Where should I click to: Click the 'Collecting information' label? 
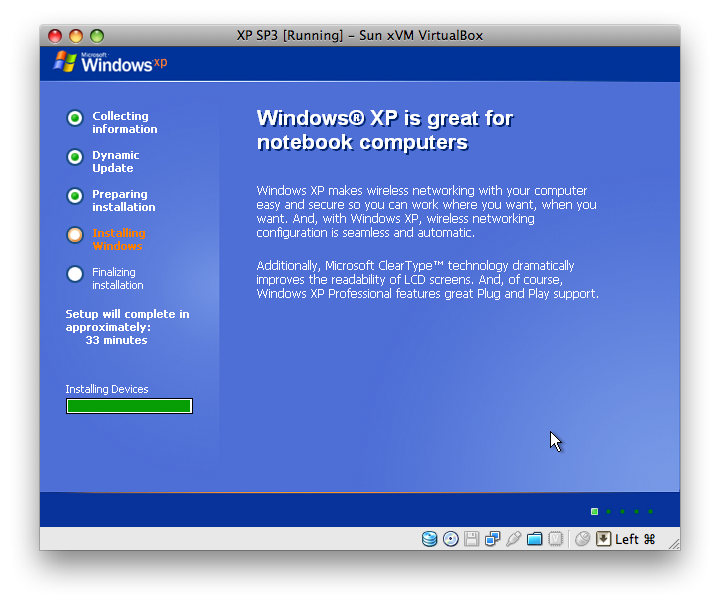click(x=124, y=123)
